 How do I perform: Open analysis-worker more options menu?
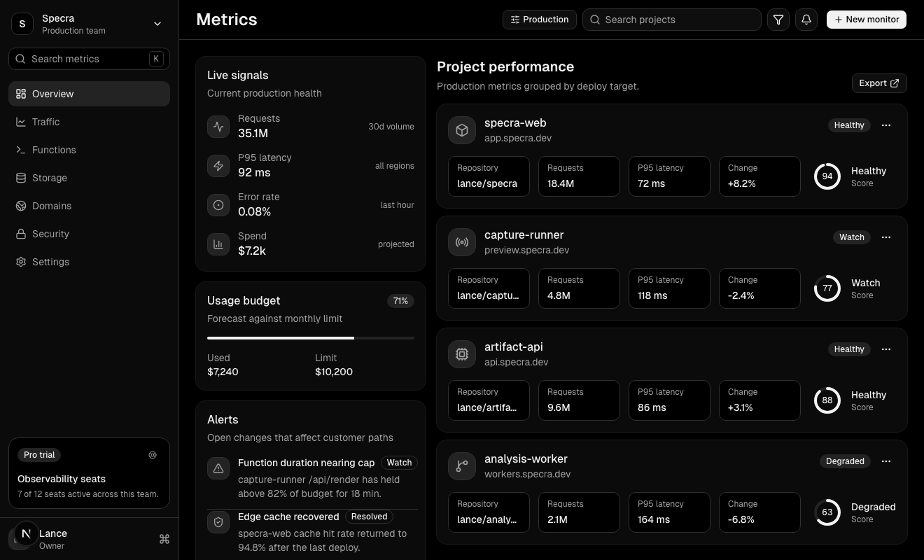coord(886,461)
